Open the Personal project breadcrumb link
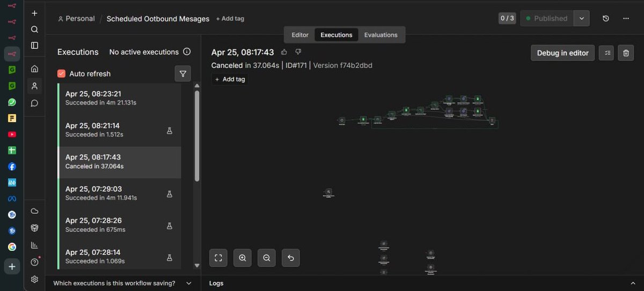The image size is (644, 291). (x=76, y=18)
